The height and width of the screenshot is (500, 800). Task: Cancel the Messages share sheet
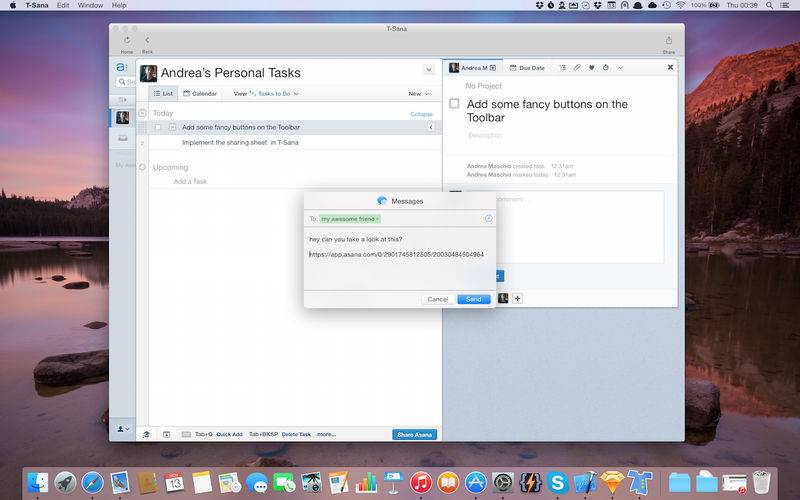(438, 299)
